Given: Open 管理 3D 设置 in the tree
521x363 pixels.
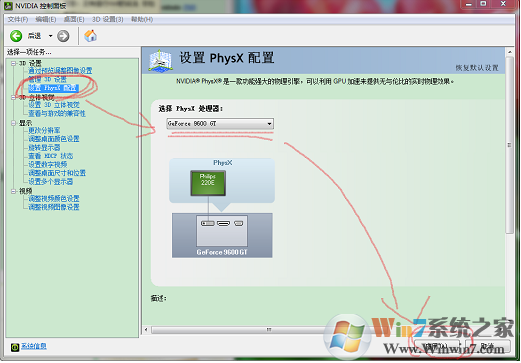Looking at the screenshot, I should (47, 79).
